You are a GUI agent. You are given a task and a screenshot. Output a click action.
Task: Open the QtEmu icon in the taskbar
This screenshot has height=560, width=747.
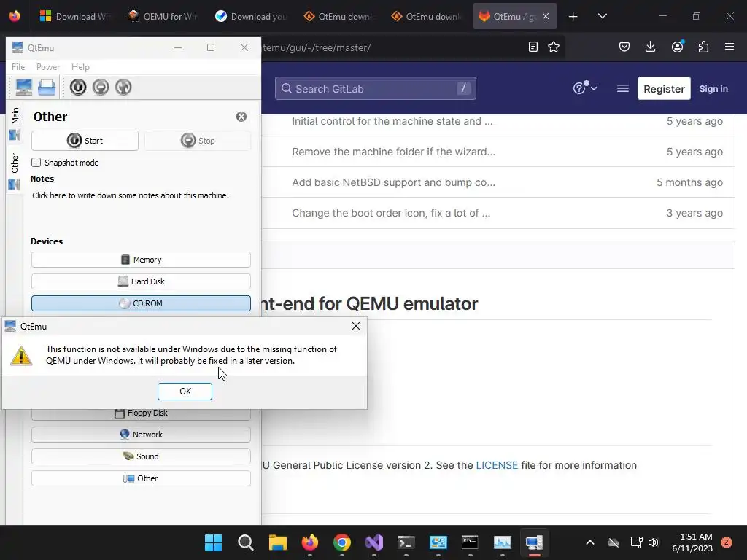pos(534,542)
